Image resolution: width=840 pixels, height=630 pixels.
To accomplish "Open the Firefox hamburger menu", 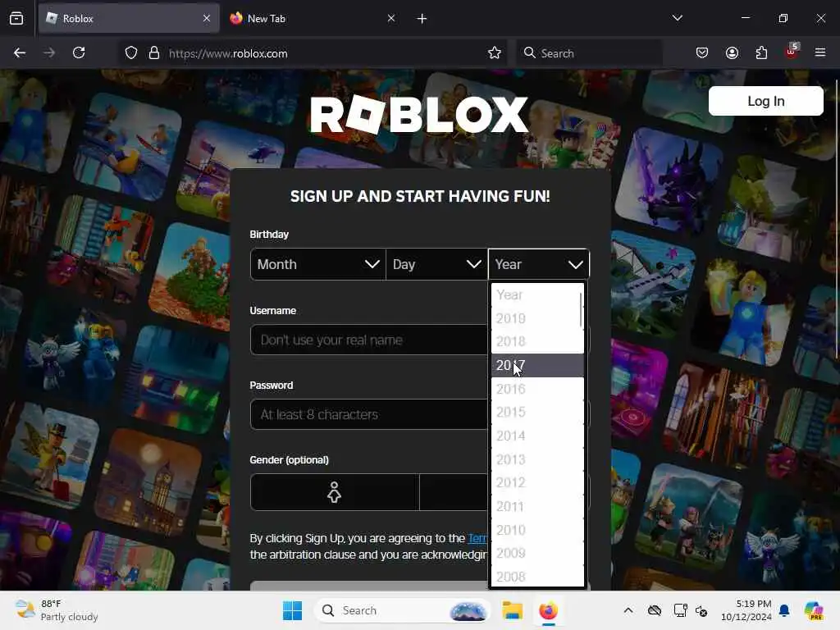I will pyautogui.click(x=820, y=52).
